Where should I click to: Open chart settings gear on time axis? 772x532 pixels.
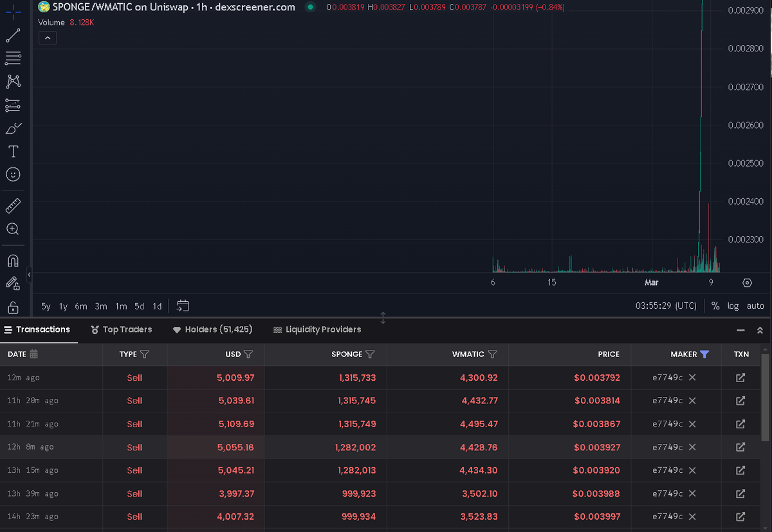pos(747,282)
